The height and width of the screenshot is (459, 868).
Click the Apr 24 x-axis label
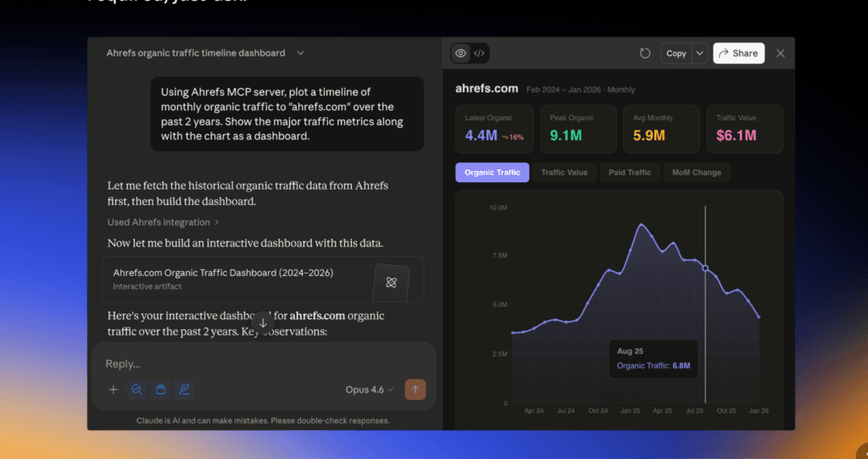click(534, 411)
